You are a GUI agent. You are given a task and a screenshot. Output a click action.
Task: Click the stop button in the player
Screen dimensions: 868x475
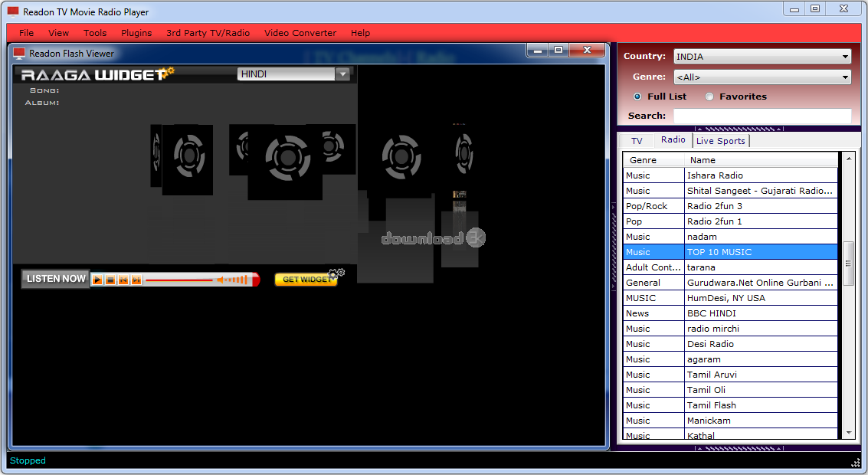tap(110, 280)
